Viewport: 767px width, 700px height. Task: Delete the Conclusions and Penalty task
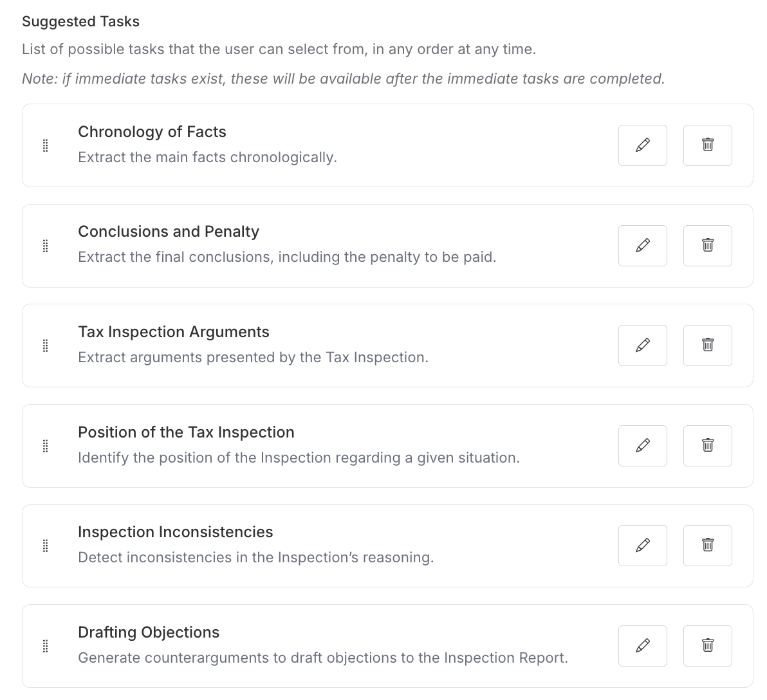(707, 245)
